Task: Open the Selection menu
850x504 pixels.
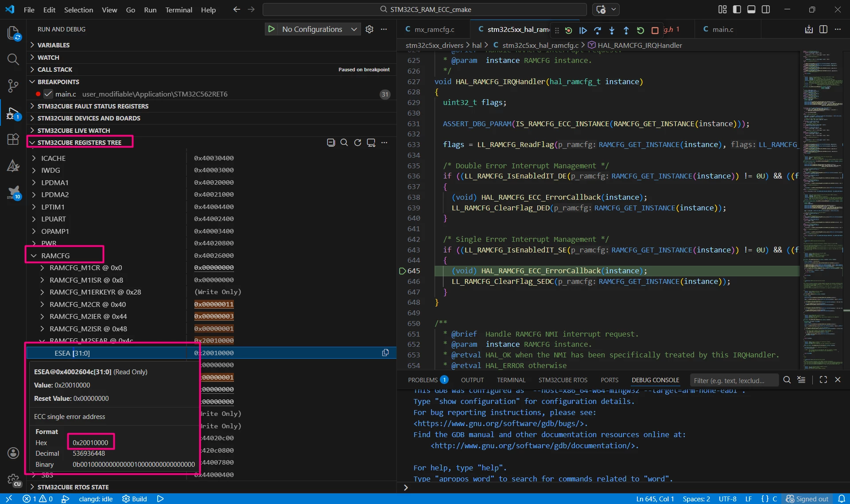Action: (x=78, y=9)
